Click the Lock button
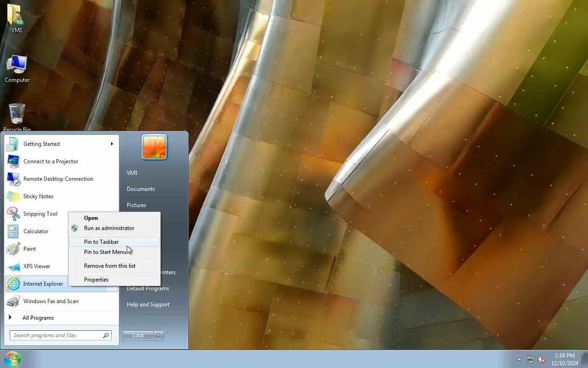 (138, 335)
